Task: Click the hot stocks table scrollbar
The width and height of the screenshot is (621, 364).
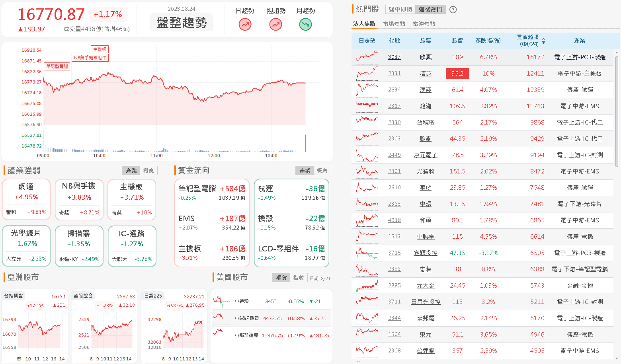Action: [617, 111]
